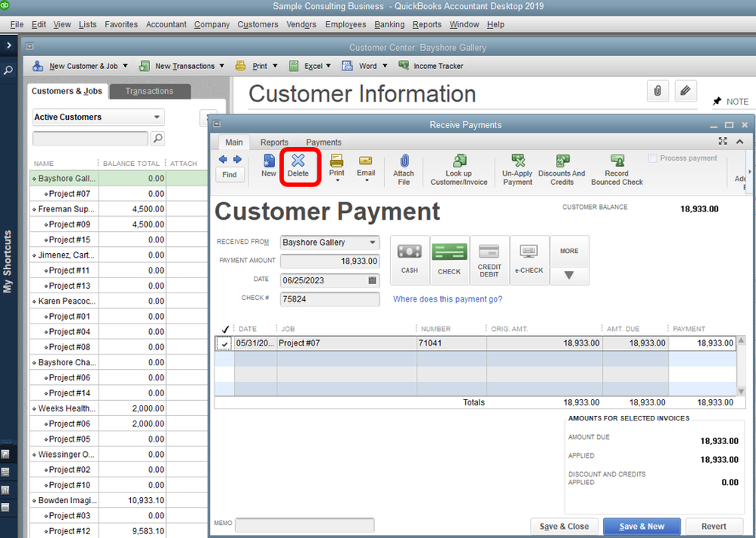Expand the MORE payment methods arrow
Image resolution: width=756 pixels, height=538 pixels.
click(569, 276)
